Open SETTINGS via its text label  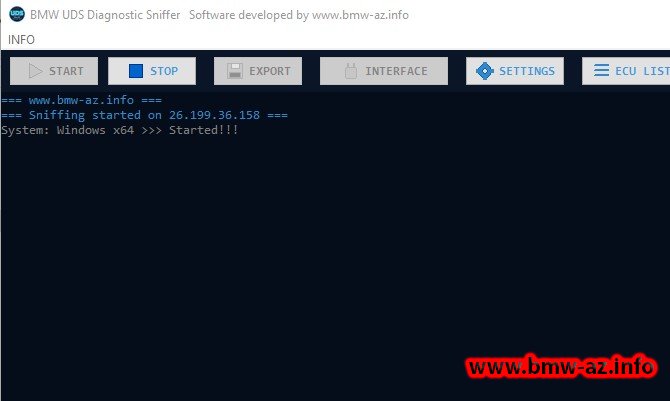527,71
